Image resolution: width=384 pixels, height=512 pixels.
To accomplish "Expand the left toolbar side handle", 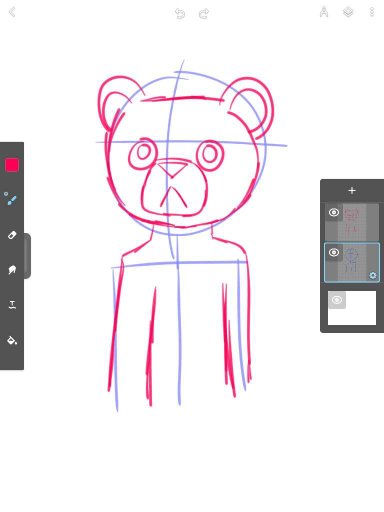I will click(x=27, y=256).
